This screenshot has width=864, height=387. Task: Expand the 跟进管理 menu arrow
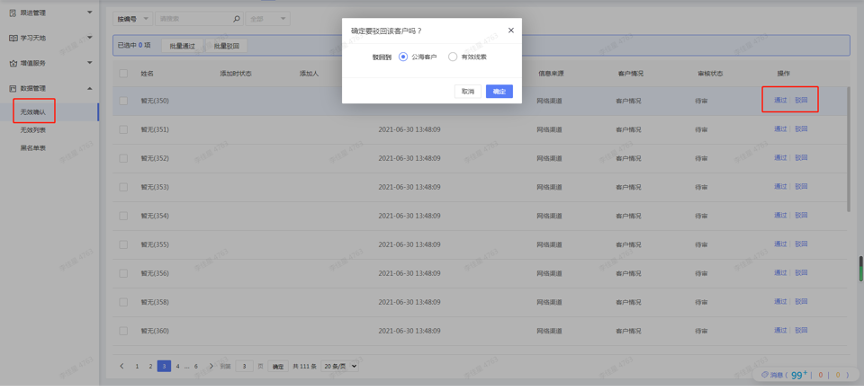coord(90,12)
